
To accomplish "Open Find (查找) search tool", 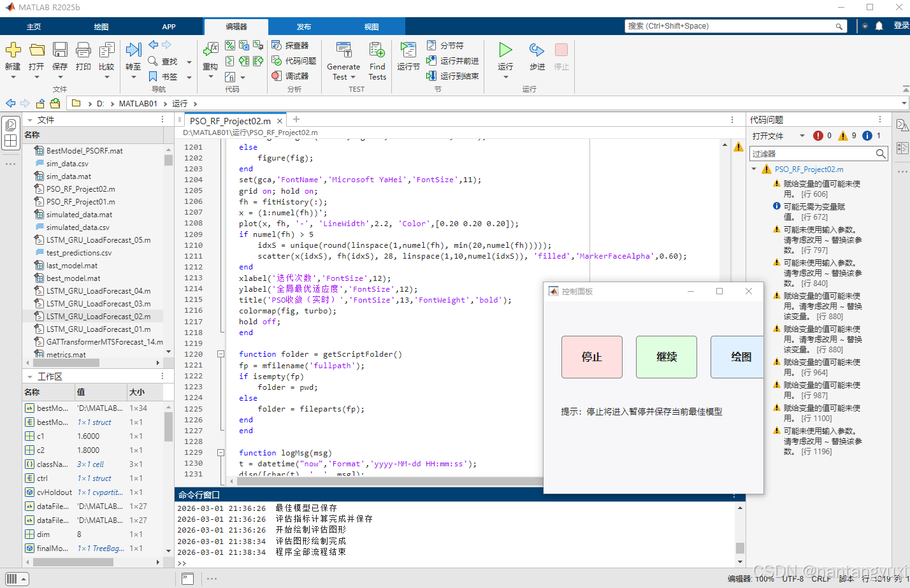I will [164, 61].
